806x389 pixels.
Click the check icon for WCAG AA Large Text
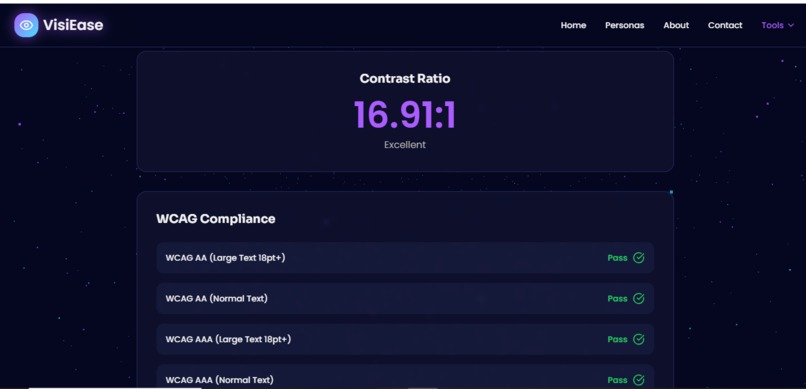point(638,258)
